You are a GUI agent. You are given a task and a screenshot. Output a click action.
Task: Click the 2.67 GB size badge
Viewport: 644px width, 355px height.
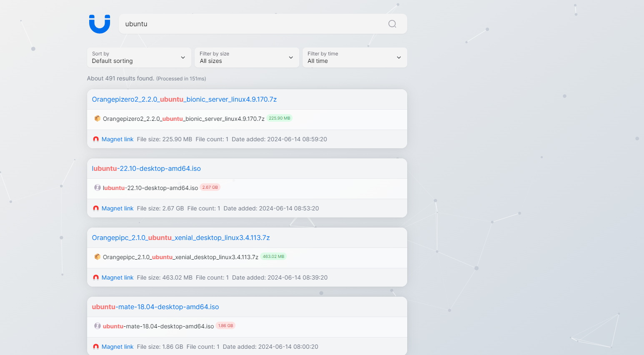210,187
